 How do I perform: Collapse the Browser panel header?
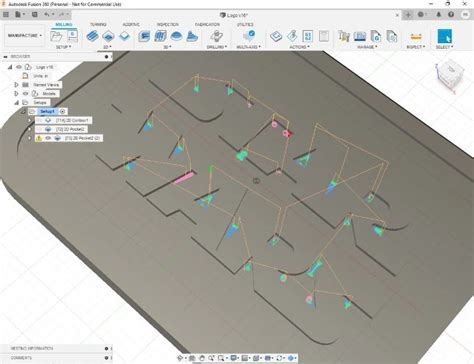coord(5,57)
